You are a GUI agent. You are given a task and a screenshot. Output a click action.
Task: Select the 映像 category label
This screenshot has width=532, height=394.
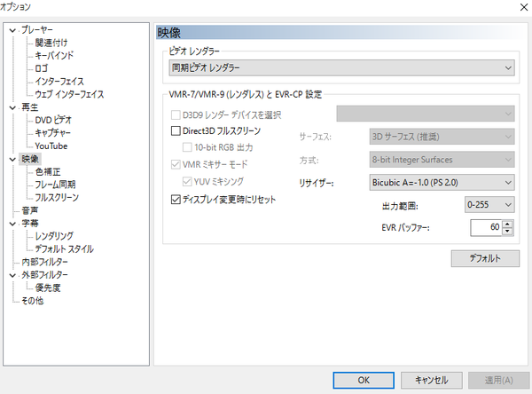pyautogui.click(x=30, y=159)
